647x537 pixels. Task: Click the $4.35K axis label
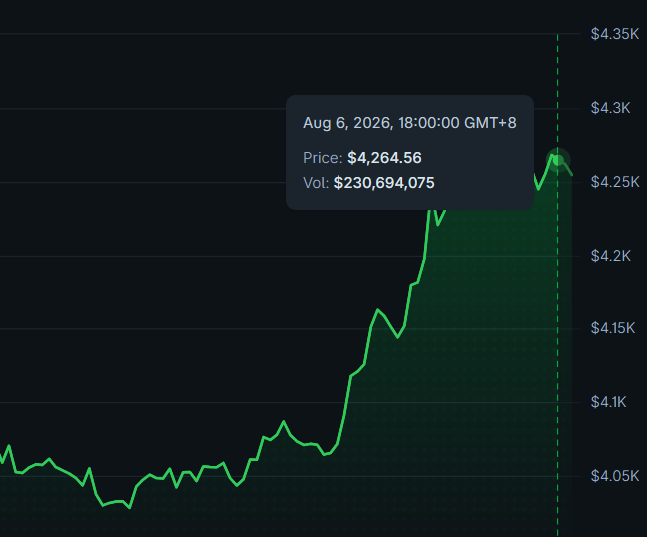click(615, 34)
